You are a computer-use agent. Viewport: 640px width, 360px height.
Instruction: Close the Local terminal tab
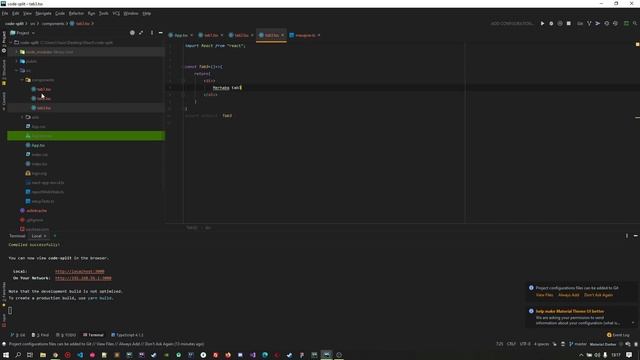45,236
